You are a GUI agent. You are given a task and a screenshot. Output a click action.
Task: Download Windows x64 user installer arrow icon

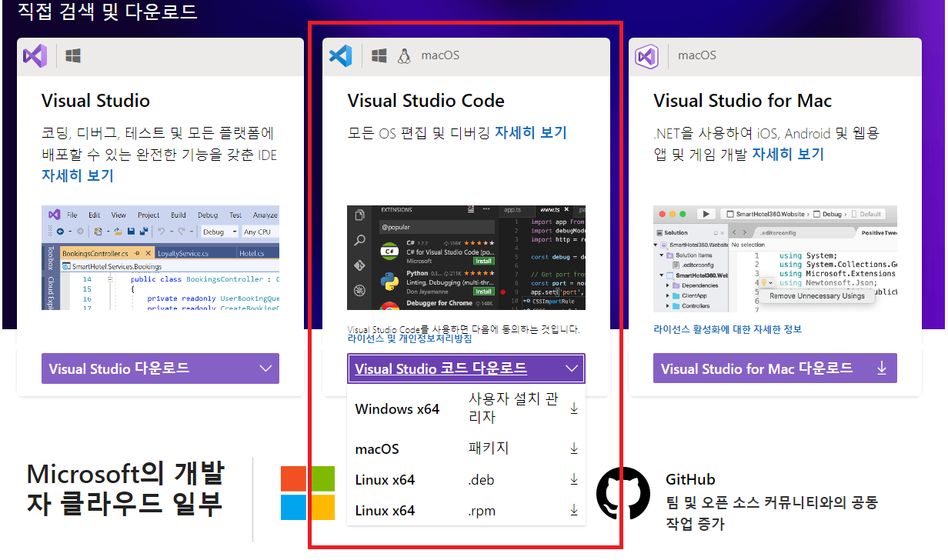pyautogui.click(x=574, y=408)
